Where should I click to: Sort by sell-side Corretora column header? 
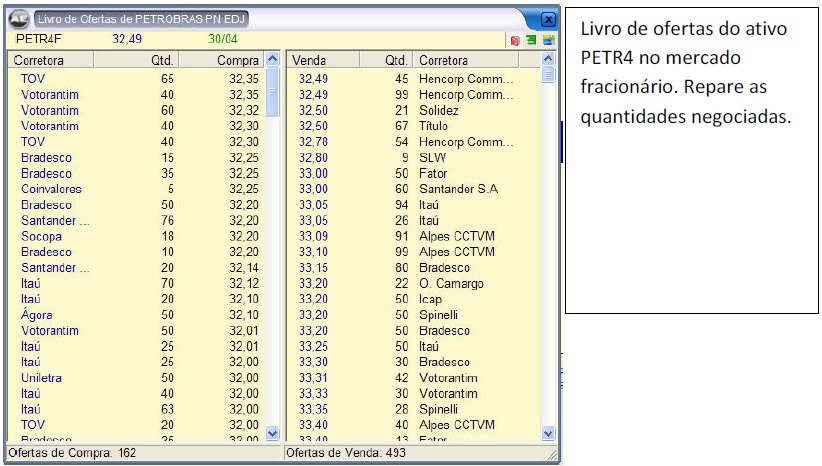point(466,60)
